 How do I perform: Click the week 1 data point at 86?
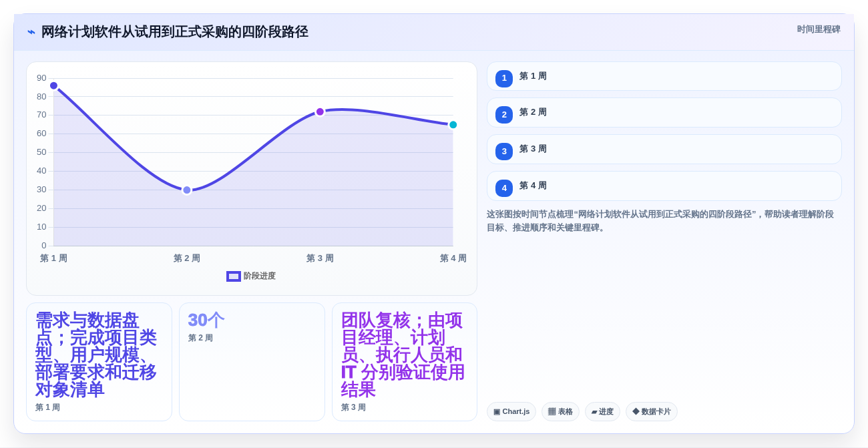click(x=54, y=85)
